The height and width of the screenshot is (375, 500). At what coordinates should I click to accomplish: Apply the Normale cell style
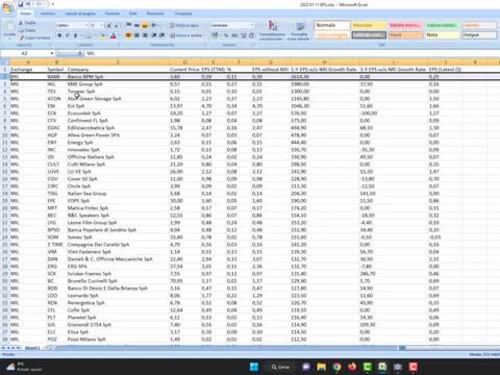click(332, 25)
